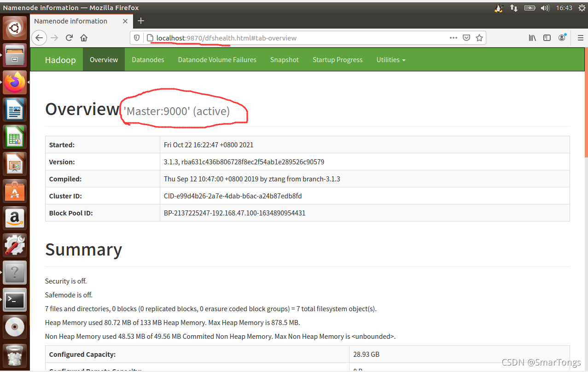Open the Firefox application menu
This screenshot has width=588, height=372.
(581, 38)
